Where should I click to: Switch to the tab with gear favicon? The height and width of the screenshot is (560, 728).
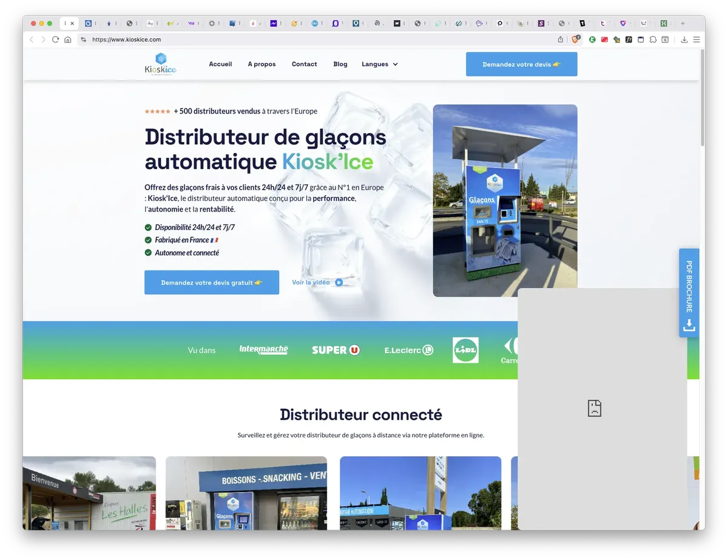pyautogui.click(x=212, y=23)
